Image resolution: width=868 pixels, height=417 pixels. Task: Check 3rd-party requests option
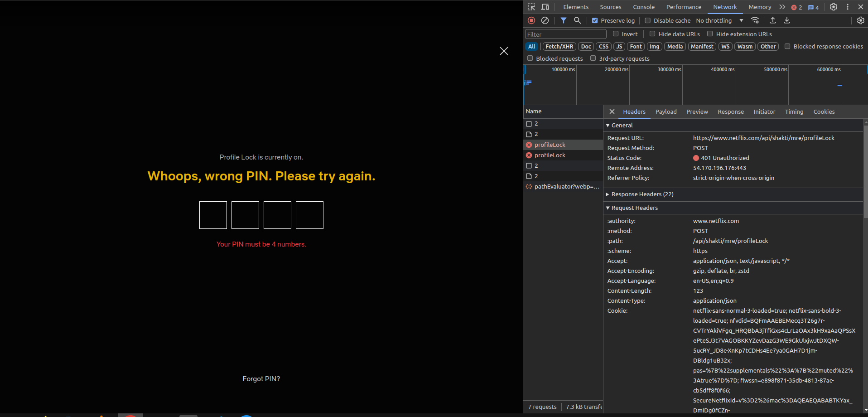593,58
